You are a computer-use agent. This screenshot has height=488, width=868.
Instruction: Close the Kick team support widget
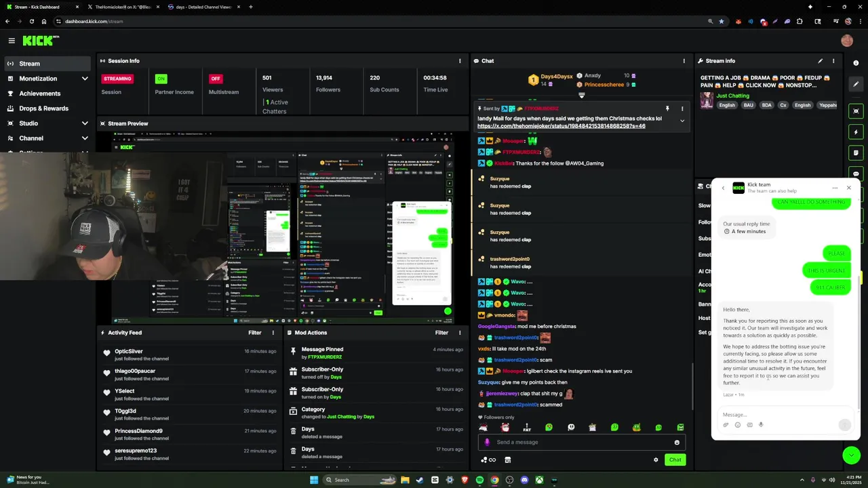[x=848, y=188]
